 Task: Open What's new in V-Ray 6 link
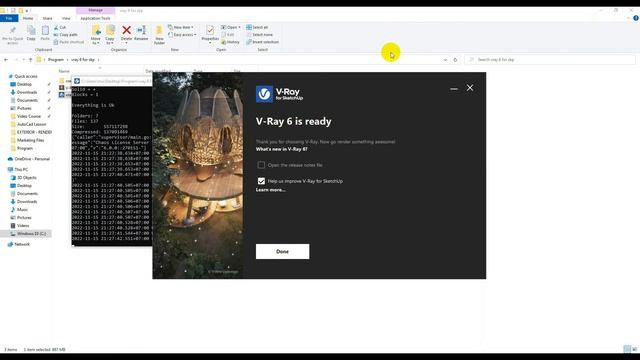(x=282, y=149)
